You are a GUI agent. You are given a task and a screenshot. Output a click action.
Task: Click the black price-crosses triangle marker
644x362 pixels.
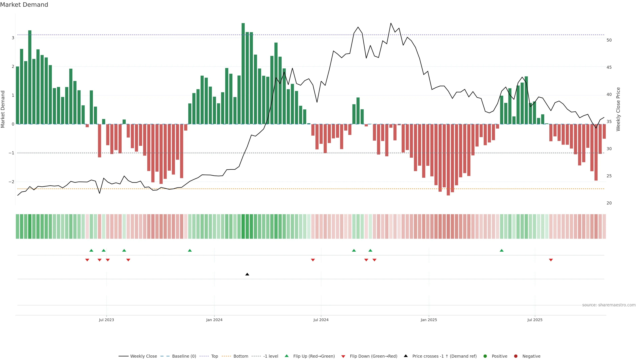pos(247,274)
